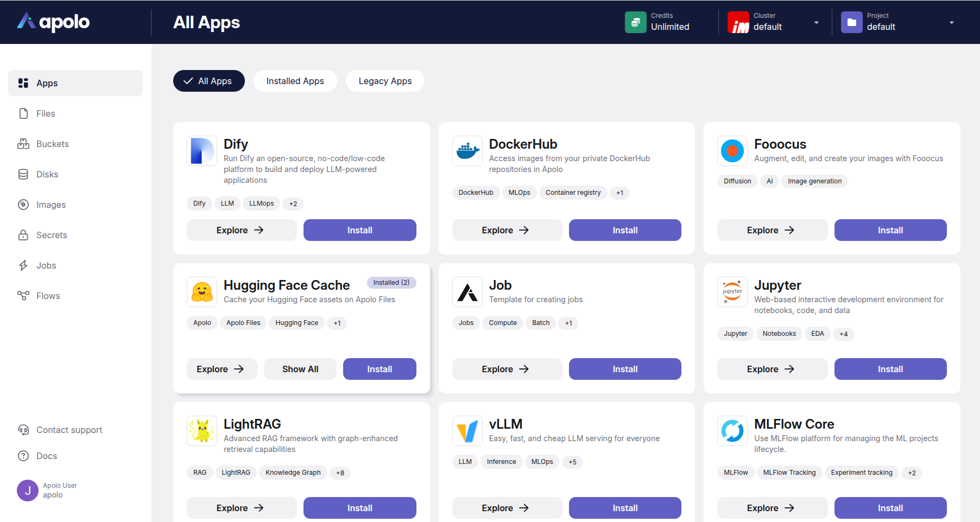This screenshot has height=522, width=980.
Task: Expand +1 tags on Hugging Face Cache
Action: (x=337, y=323)
